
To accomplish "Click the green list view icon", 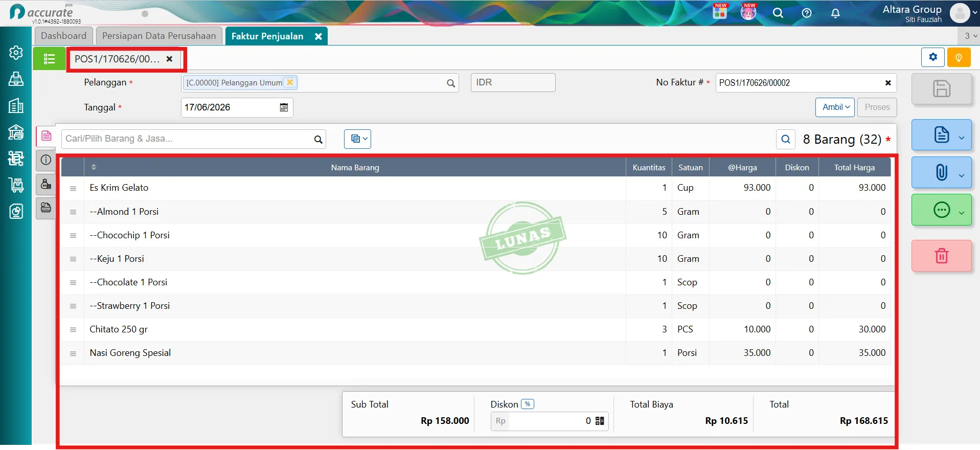I will 49,59.
